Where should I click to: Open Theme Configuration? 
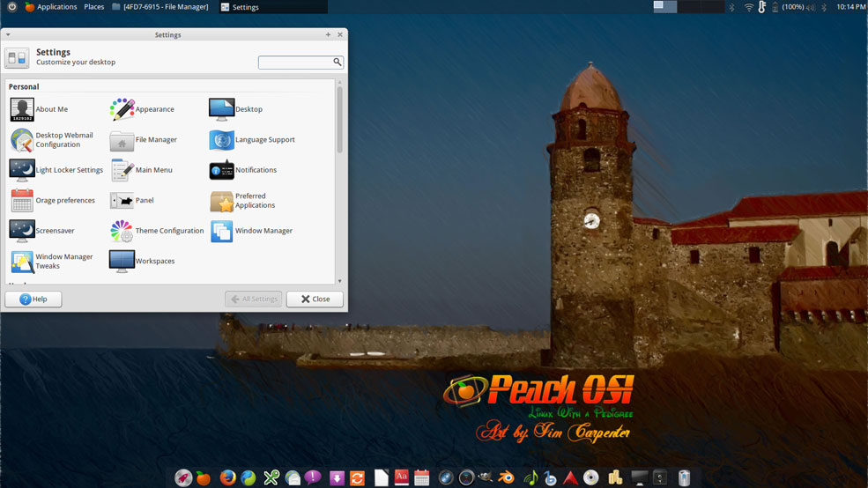pyautogui.click(x=157, y=232)
